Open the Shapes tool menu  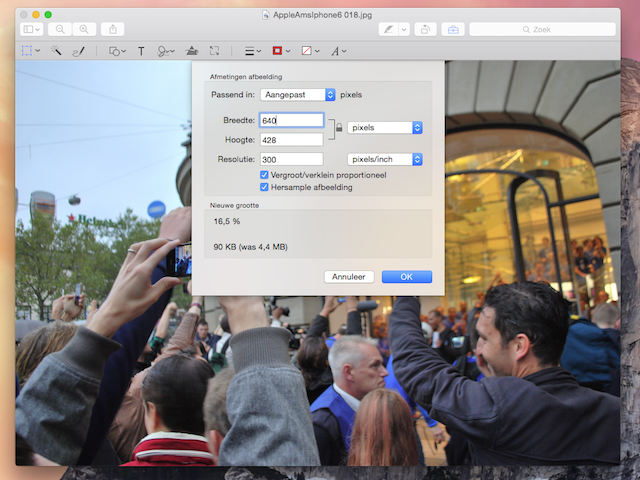tap(118, 50)
